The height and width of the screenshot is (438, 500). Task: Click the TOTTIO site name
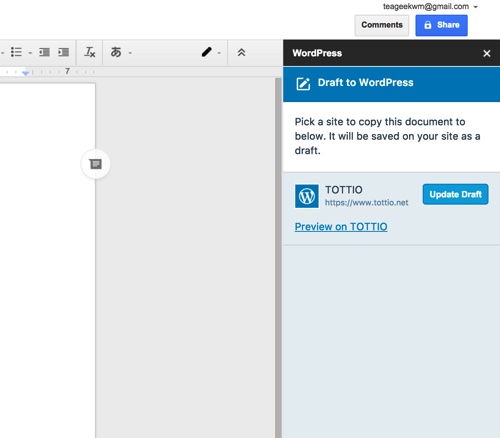coord(344,190)
